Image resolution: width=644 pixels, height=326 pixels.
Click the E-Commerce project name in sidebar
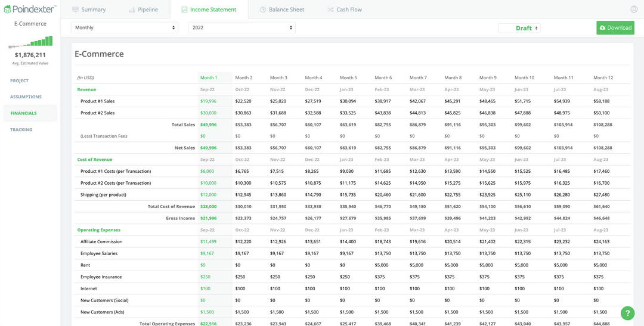pos(30,24)
